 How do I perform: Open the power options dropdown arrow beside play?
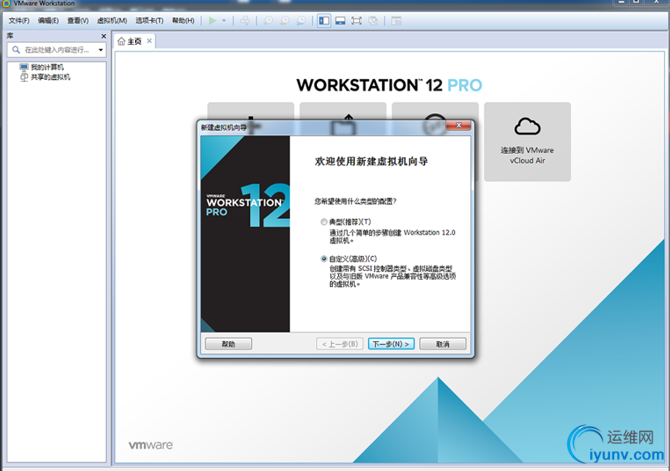(224, 21)
